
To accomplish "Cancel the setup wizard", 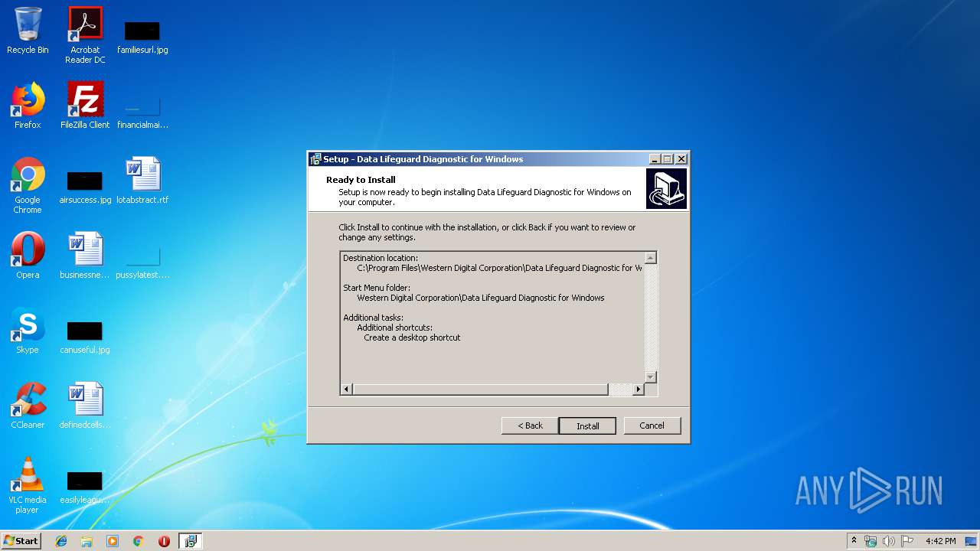I will pos(652,425).
